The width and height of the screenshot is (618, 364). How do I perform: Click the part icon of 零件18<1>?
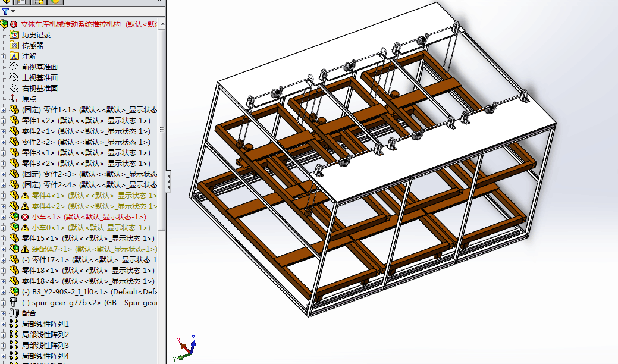[14, 270]
